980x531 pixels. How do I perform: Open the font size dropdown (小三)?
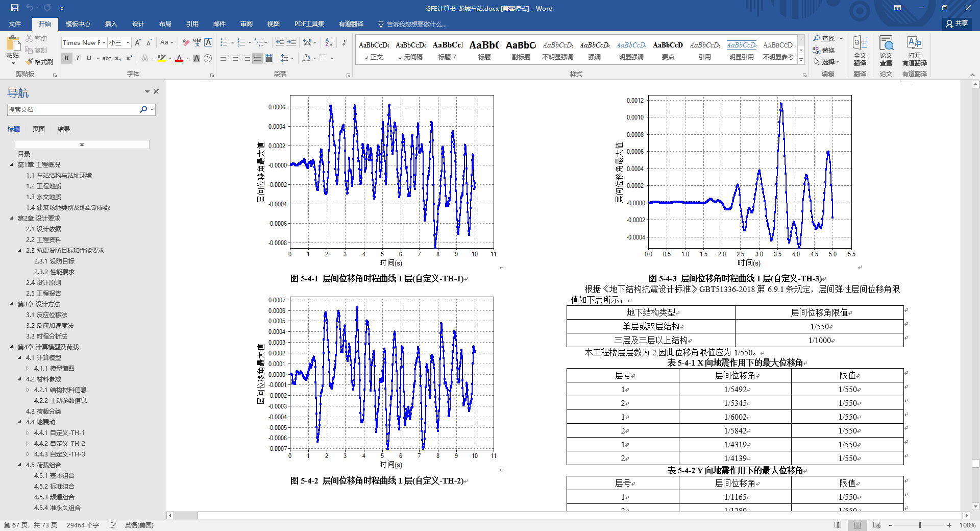[128, 42]
